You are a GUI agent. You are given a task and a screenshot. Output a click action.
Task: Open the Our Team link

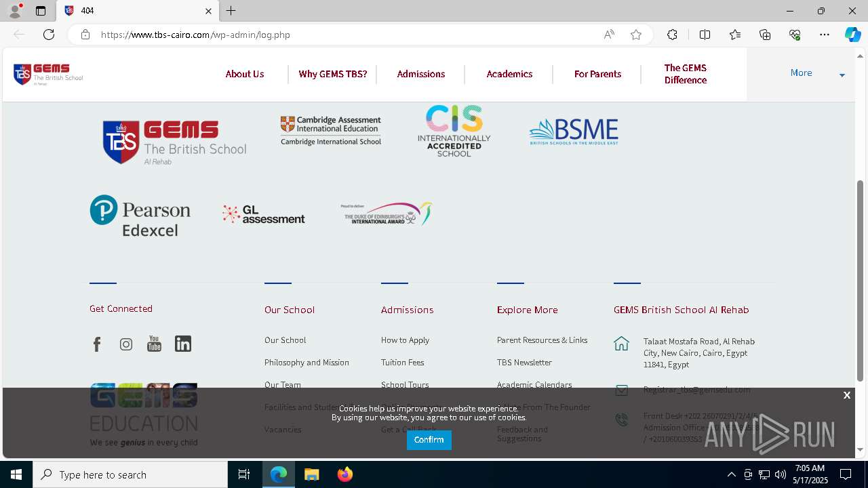tap(283, 384)
